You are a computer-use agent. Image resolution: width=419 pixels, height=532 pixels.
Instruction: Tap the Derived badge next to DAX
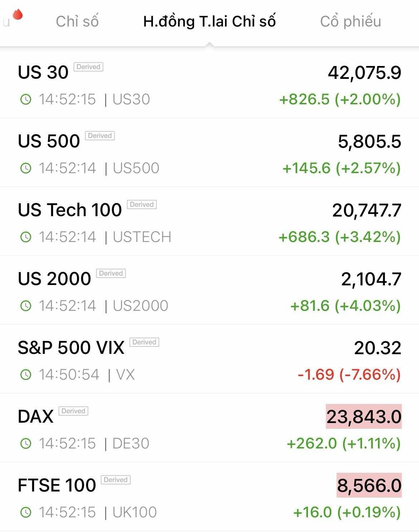click(x=73, y=411)
